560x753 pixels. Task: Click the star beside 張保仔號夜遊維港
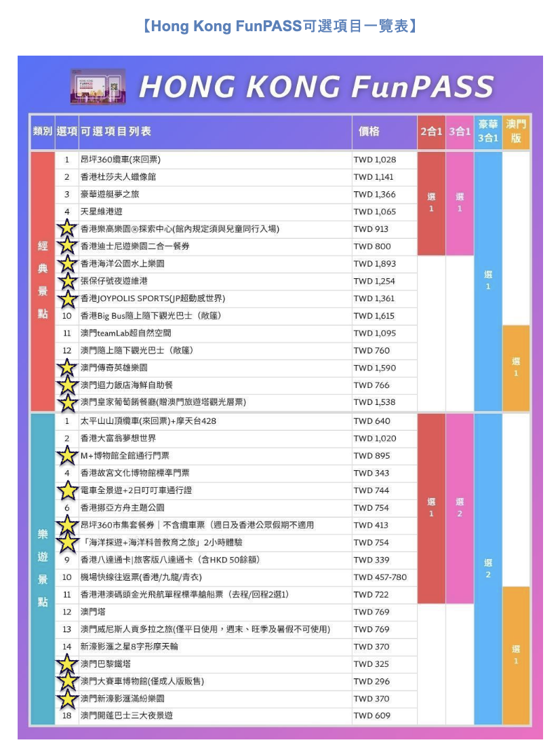point(67,281)
